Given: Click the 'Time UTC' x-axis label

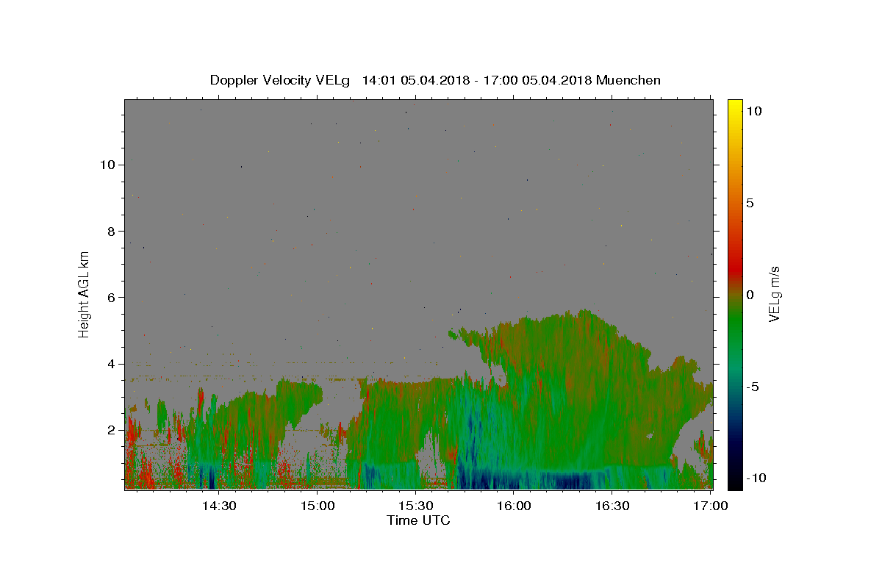Looking at the screenshot, I should coord(418,521).
